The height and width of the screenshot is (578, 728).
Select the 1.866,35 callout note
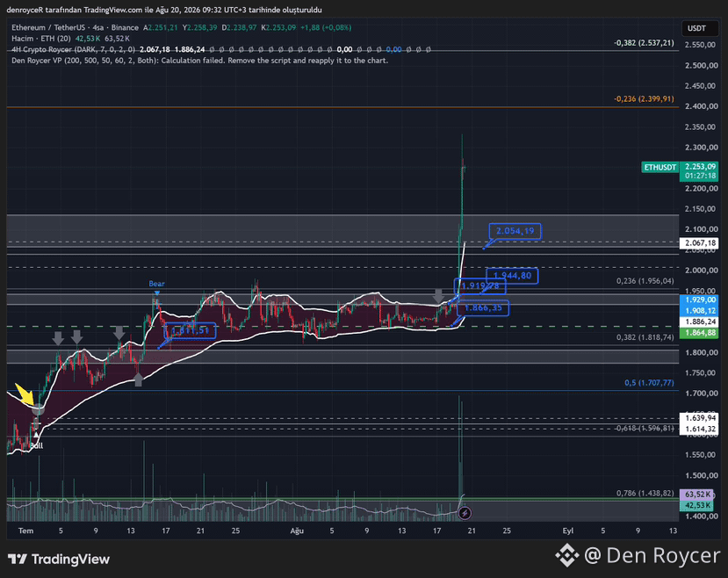[x=483, y=307]
